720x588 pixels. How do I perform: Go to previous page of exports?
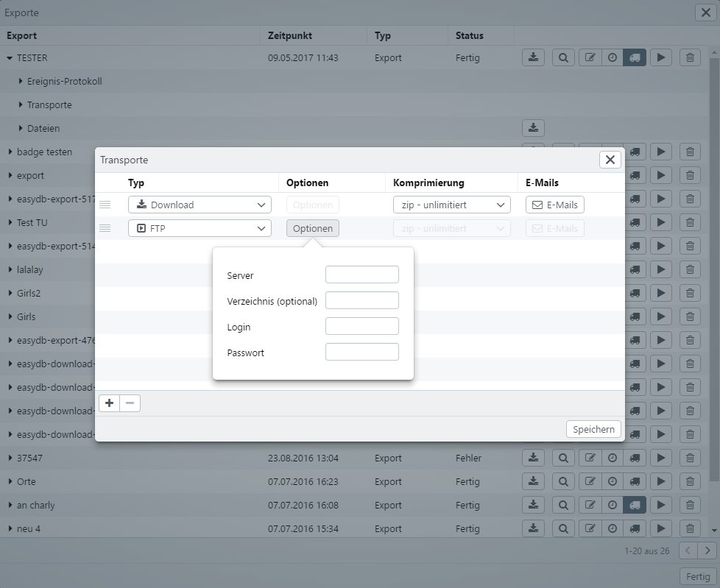click(x=688, y=550)
